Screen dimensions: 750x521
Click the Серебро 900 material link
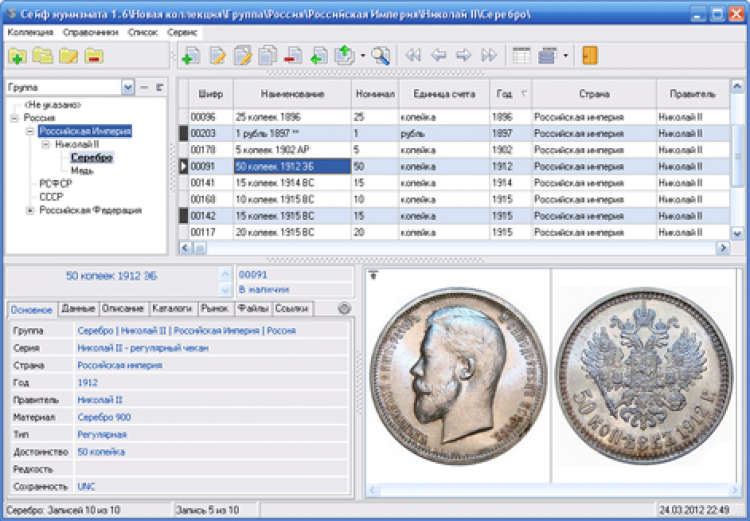pos(104,417)
